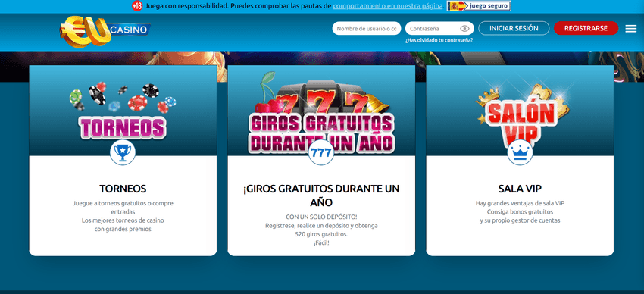Click the INICIAR SESIÓN button
644x294 pixels.
coord(514,28)
